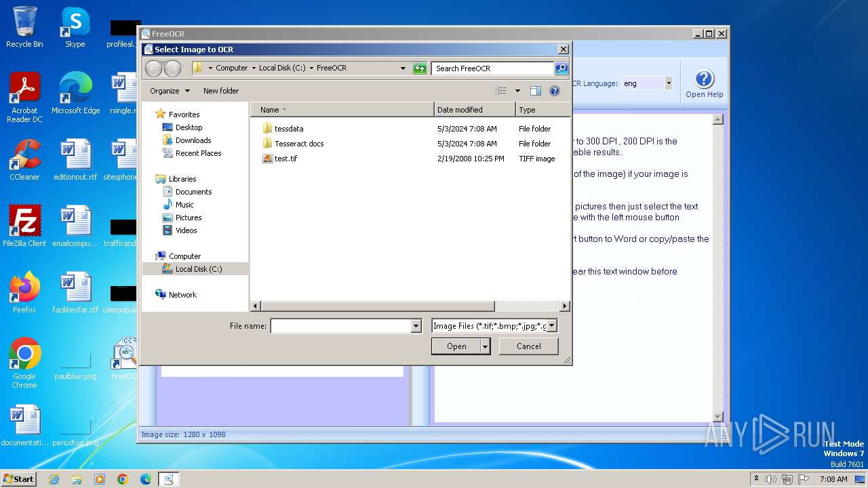
Task: Open Skype desktop shortcut
Action: click(75, 27)
